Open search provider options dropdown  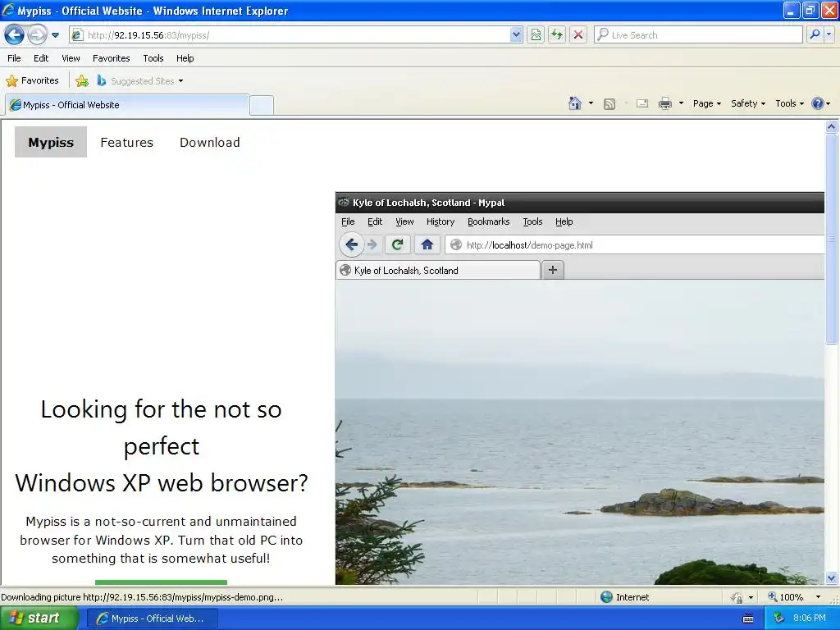829,35
